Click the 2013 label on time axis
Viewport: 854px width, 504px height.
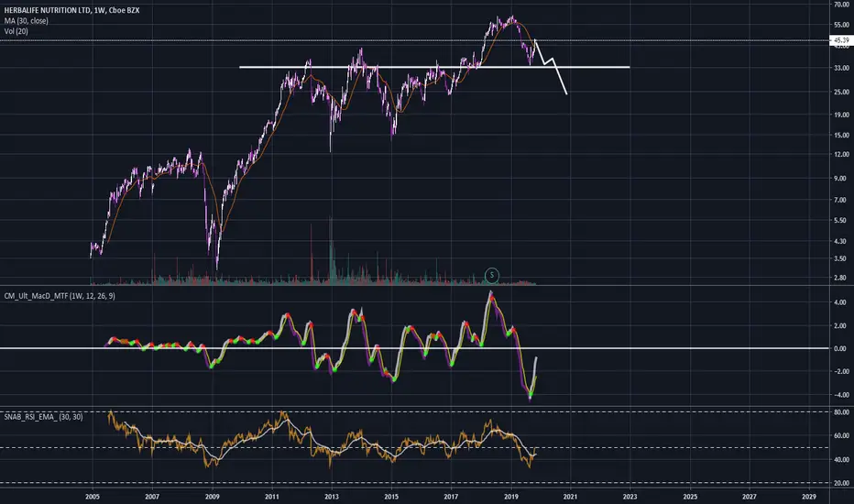tap(331, 497)
